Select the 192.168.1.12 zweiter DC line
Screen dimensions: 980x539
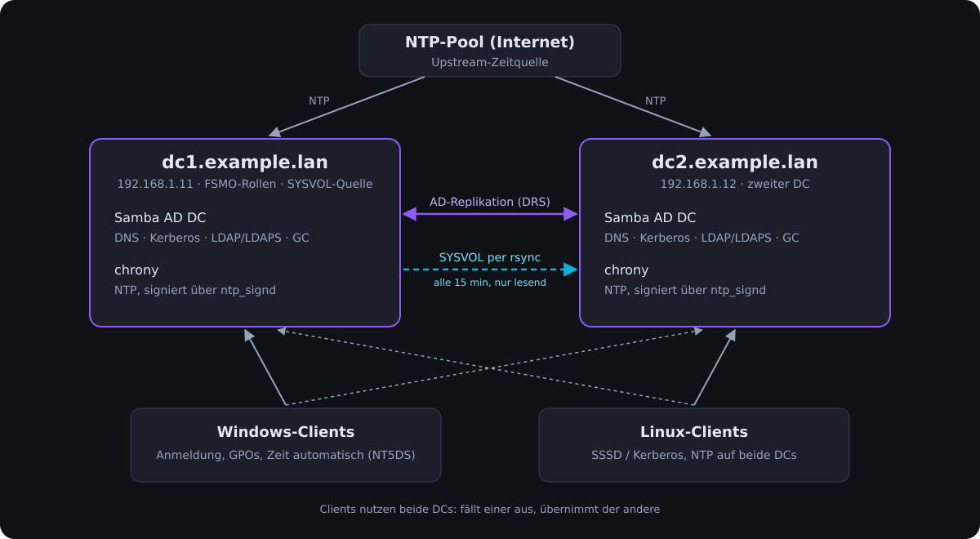click(735, 184)
